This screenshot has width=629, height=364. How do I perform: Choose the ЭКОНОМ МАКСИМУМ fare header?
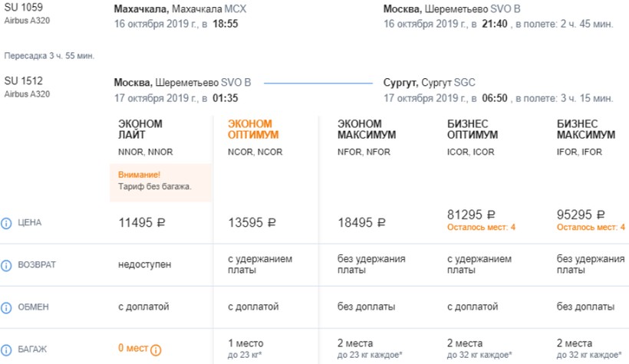(x=367, y=129)
